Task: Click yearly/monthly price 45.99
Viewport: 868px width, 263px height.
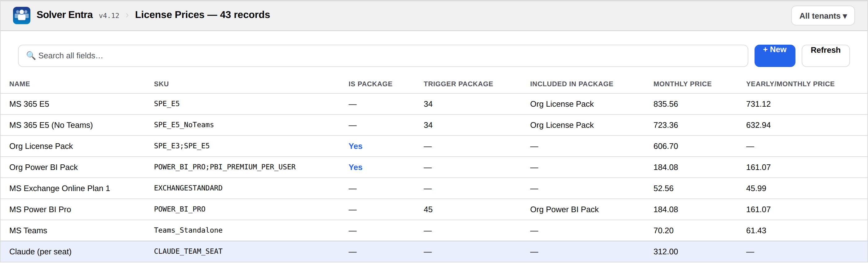Action: [x=756, y=189]
